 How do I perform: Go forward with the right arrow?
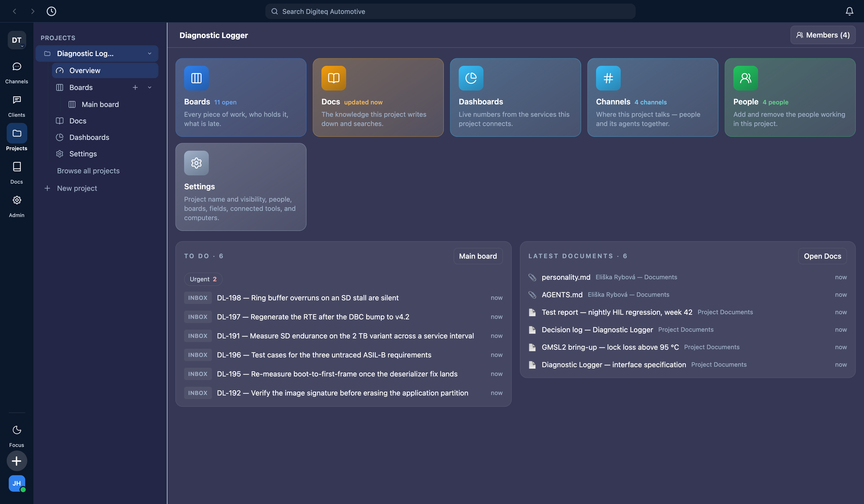tap(33, 11)
